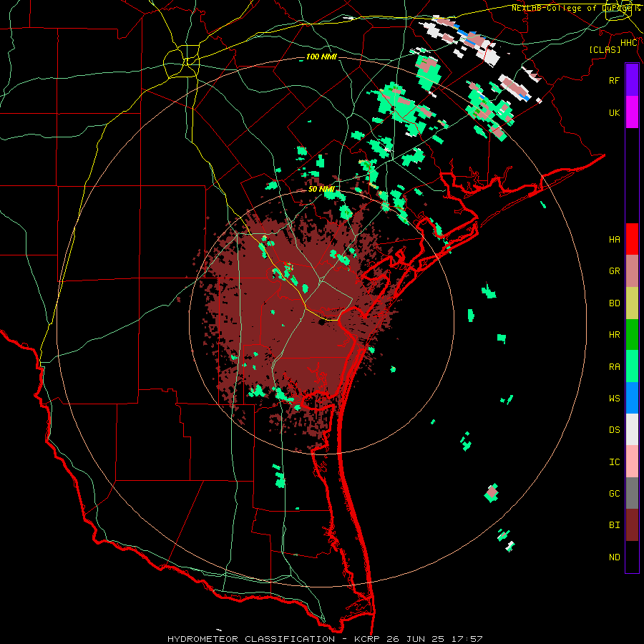Click the light green RA swatch

point(632,366)
